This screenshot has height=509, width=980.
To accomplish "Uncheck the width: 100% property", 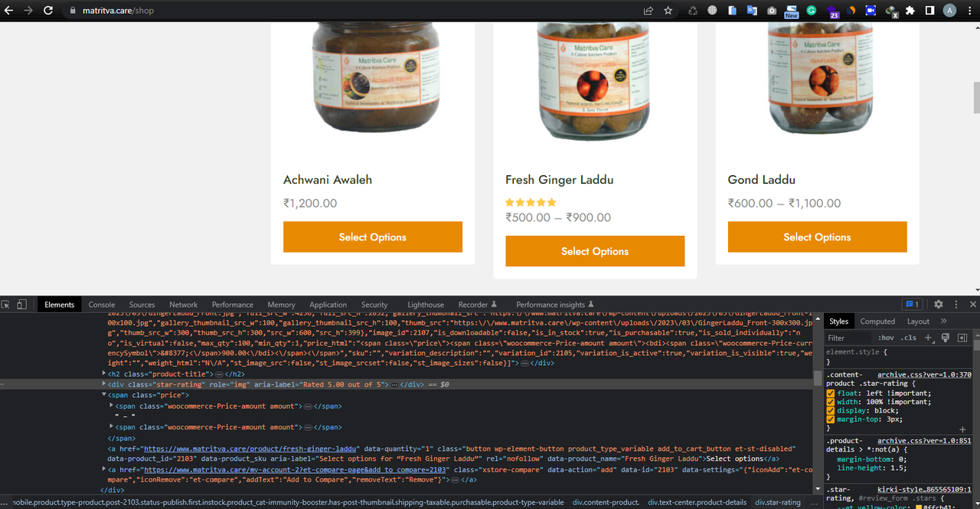I will tap(831, 402).
